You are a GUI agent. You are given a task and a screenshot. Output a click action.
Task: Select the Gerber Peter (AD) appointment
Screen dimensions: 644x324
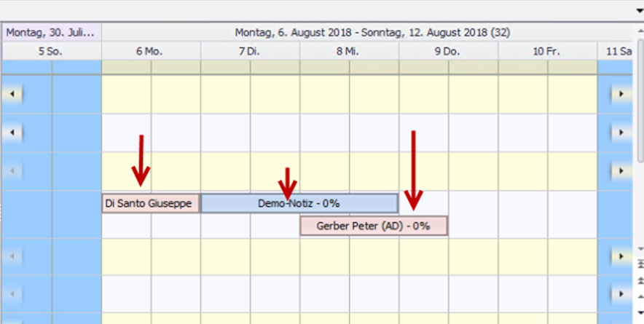tap(374, 226)
